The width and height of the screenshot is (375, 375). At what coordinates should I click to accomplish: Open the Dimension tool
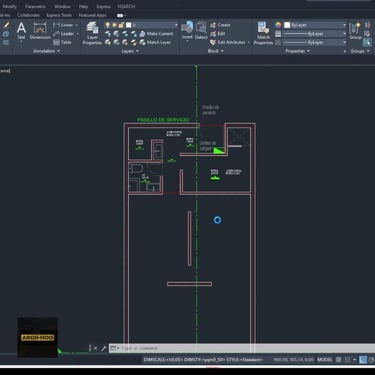tap(40, 31)
